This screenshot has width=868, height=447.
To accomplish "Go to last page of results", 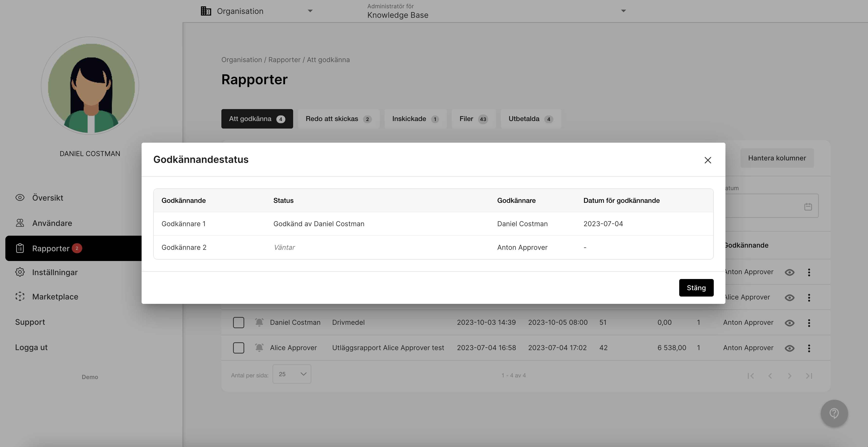I will tap(809, 375).
